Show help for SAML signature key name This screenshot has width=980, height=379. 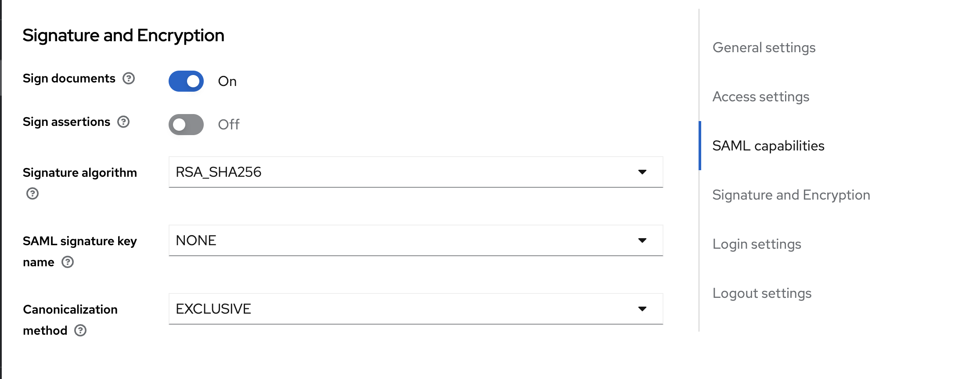click(x=68, y=262)
